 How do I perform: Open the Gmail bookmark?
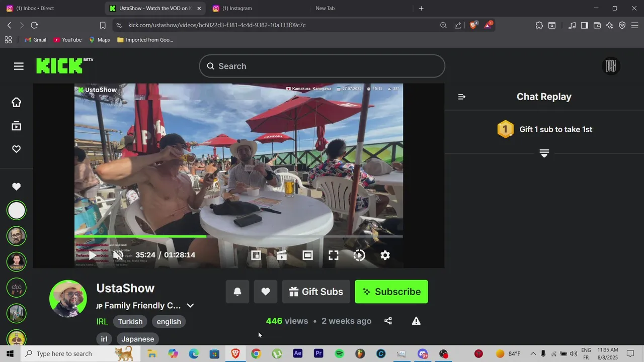pos(35,40)
